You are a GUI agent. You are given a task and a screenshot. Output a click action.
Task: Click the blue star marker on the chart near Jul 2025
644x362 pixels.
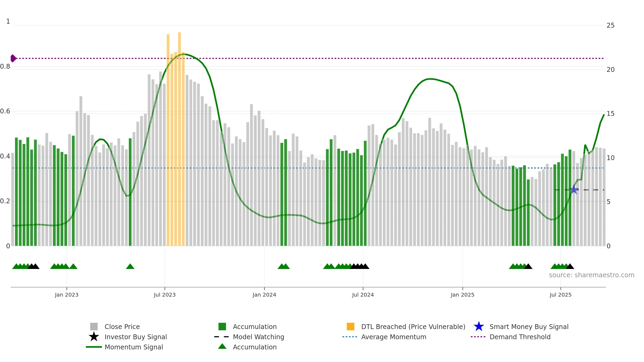point(574,190)
